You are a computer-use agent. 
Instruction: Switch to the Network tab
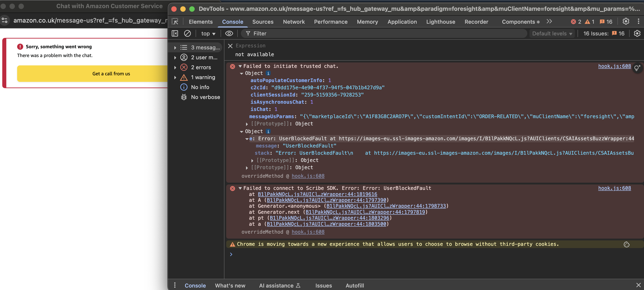[x=294, y=22]
